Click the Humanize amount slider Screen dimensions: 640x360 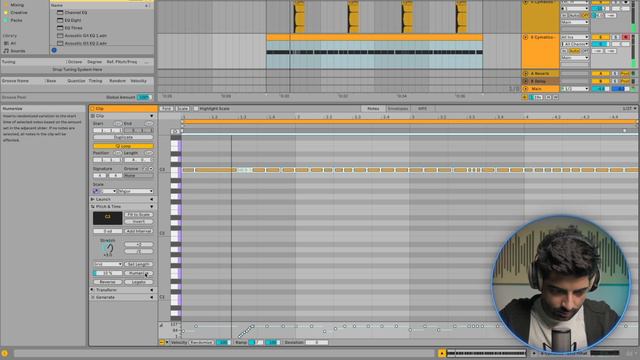108,273
